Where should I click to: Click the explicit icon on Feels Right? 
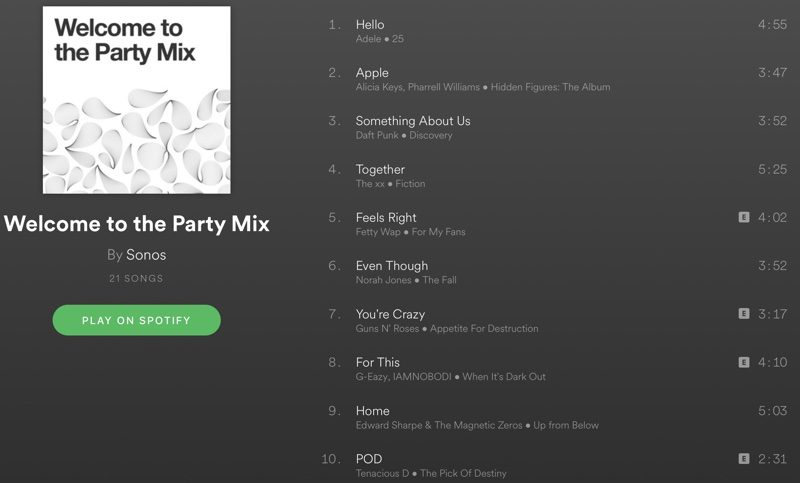[x=744, y=217]
